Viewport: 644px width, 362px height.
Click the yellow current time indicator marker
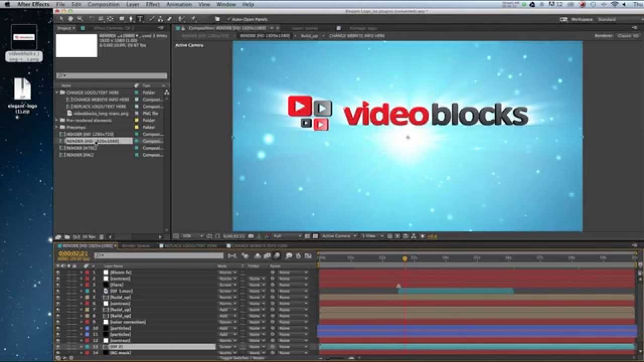405,259
